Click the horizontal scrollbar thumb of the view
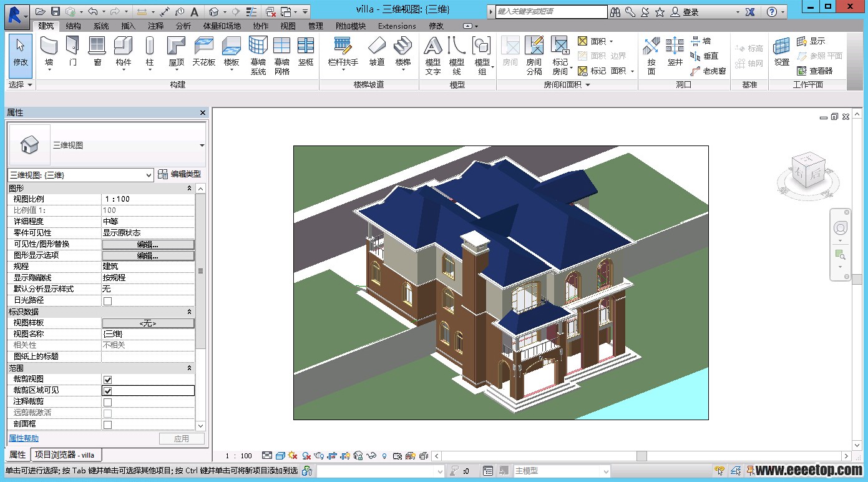This screenshot has width=868, height=482. [x=641, y=456]
